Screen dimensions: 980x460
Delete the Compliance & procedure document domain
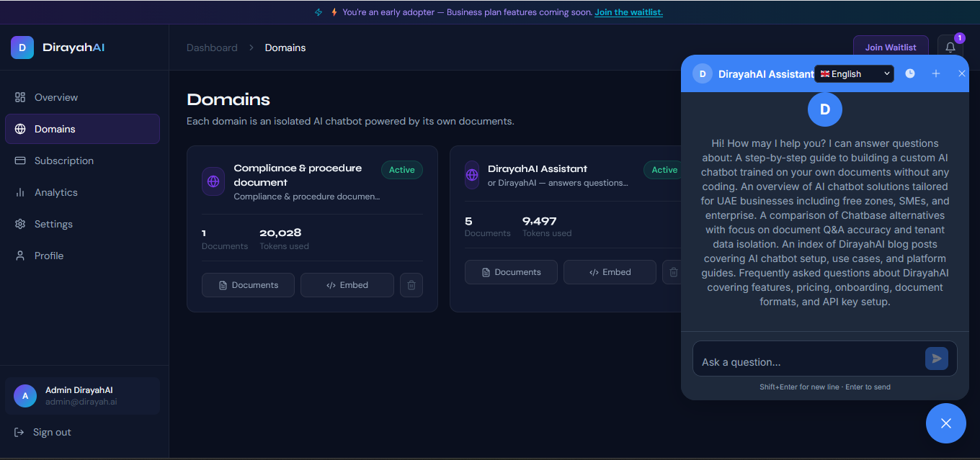(x=411, y=285)
